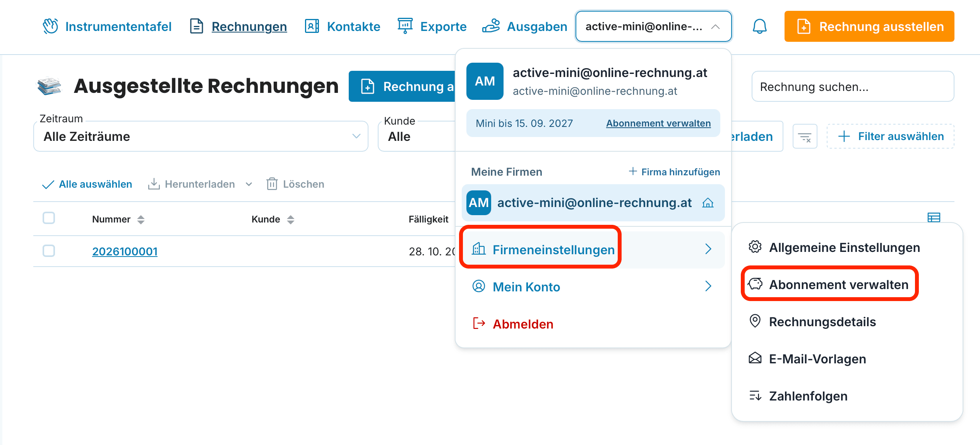
Task: Open Kontakte in the navigation
Action: (x=343, y=26)
